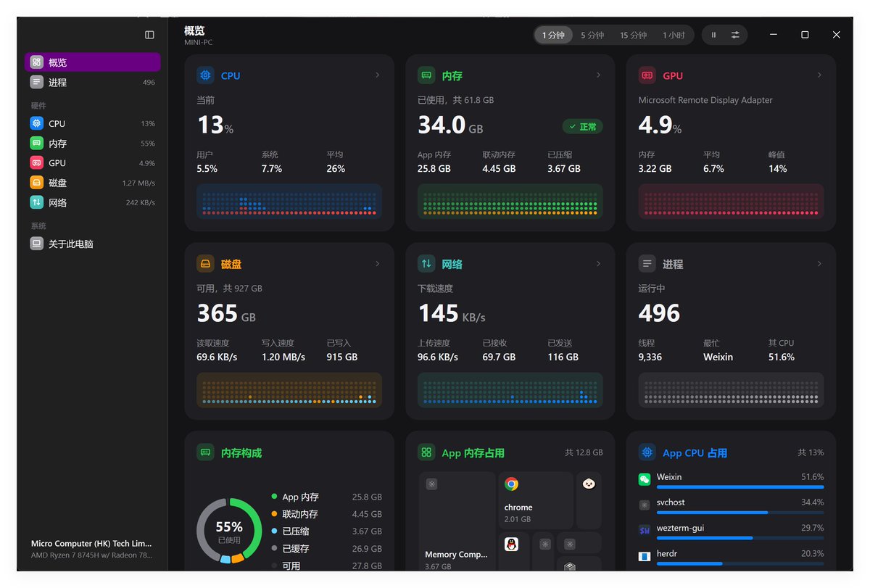Click the App CPU 占用 chip icon

[647, 452]
